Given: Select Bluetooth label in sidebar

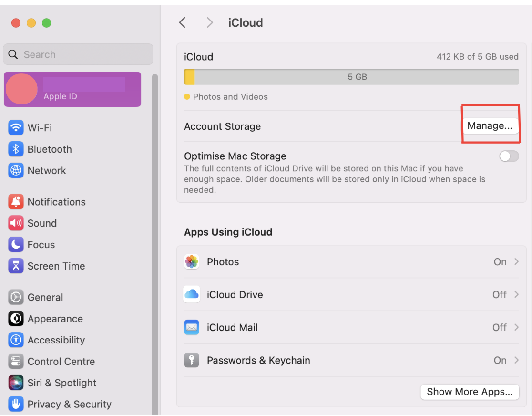Looking at the screenshot, I should click(x=50, y=149).
